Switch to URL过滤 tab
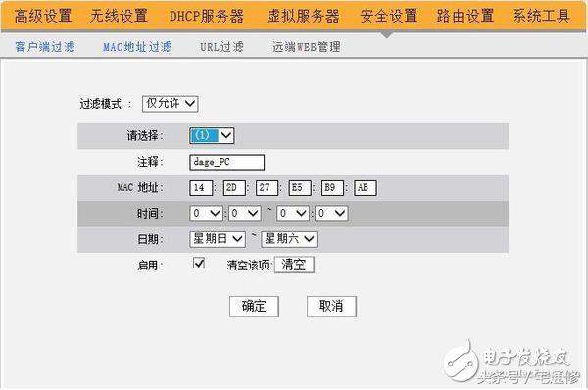 [221, 47]
